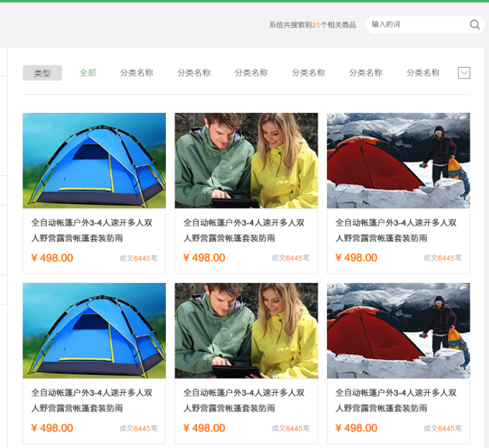Click the 21 related products count text

point(315,25)
